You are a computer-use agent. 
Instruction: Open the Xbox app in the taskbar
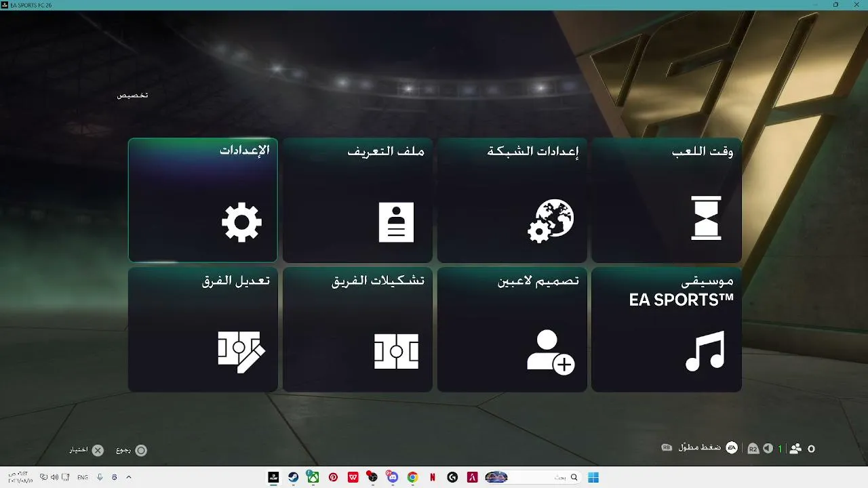click(313, 477)
